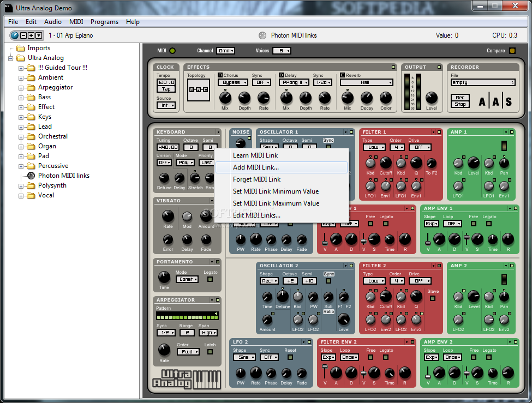532x403 pixels.
Task: Click the minus program button in toolbar
Action: (x=23, y=35)
